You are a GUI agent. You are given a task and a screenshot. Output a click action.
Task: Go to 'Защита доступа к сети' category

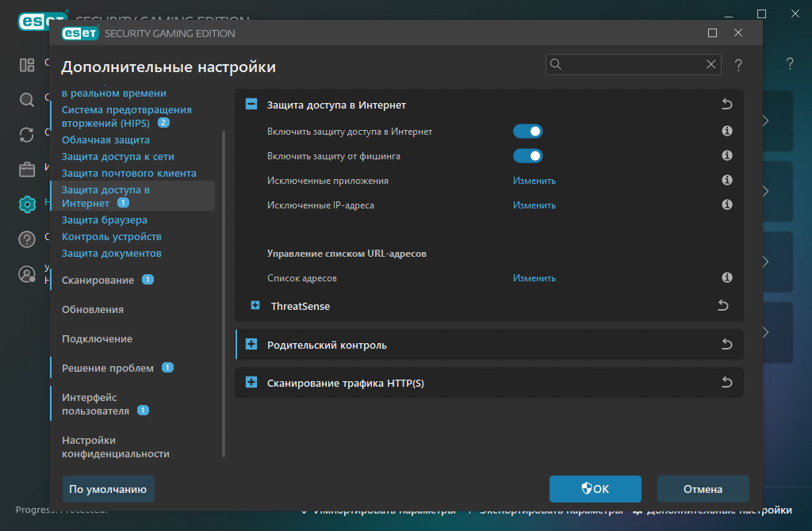118,156
